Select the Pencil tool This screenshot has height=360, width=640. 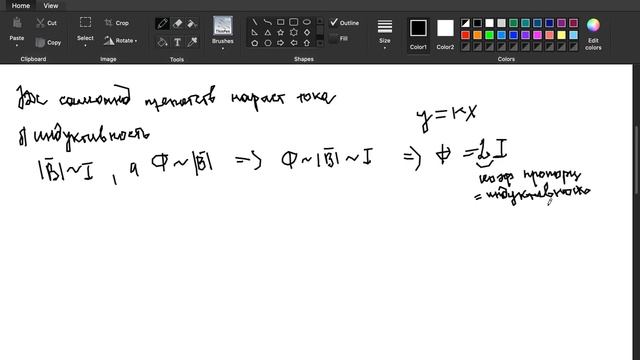[x=162, y=23]
